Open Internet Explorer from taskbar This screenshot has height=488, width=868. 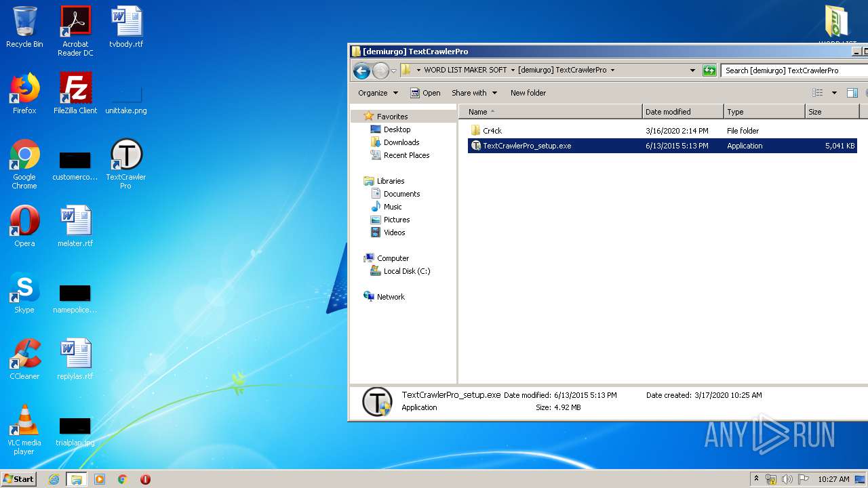tap(54, 479)
